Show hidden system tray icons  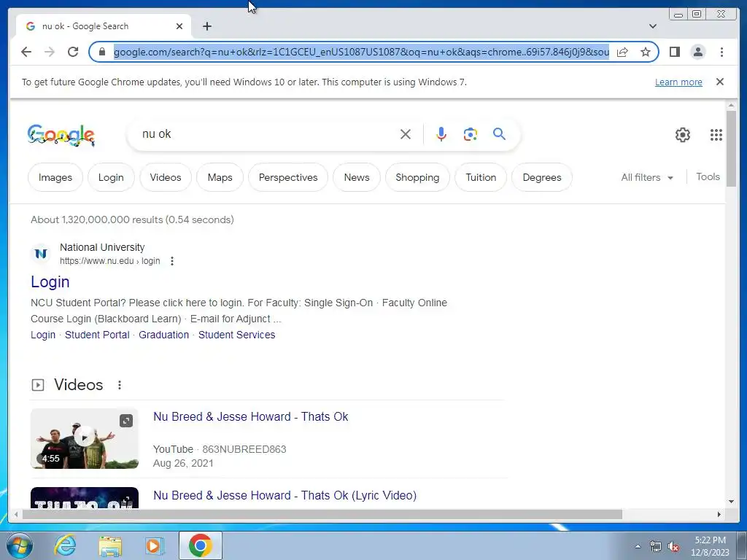click(x=638, y=546)
